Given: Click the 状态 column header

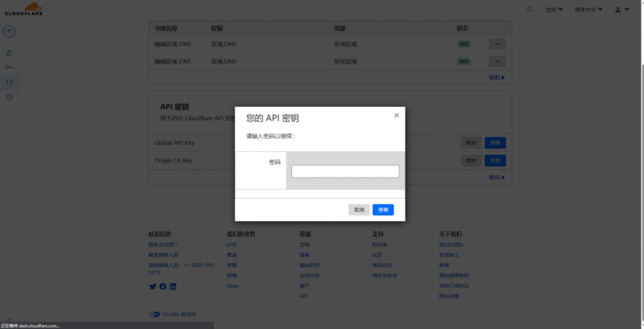Looking at the screenshot, I should coord(462,28).
